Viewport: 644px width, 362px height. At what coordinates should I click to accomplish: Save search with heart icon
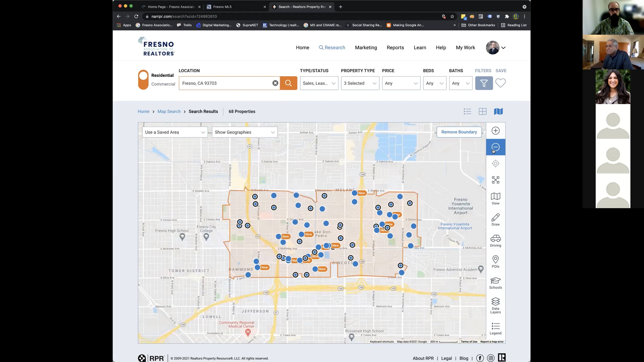pyautogui.click(x=500, y=83)
